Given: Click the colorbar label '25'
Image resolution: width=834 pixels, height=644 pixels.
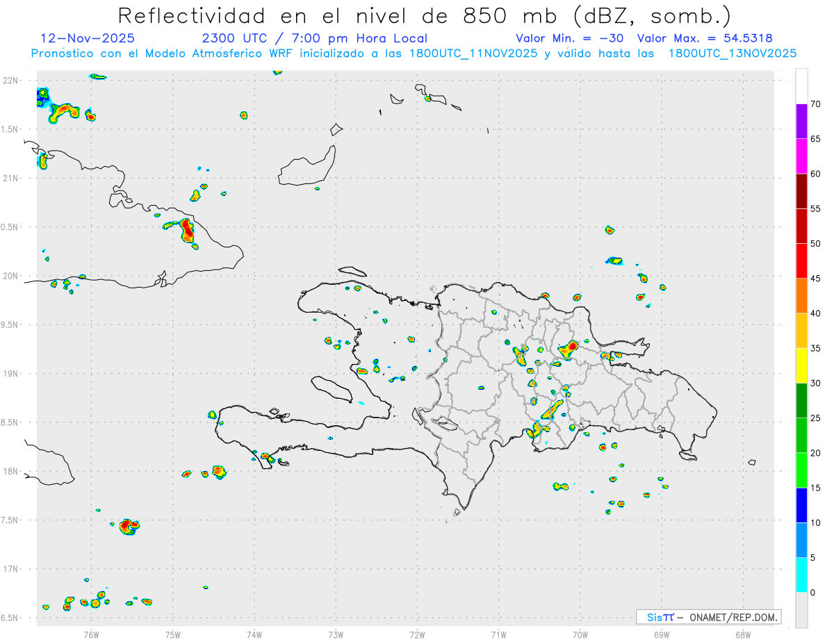Looking at the screenshot, I should (815, 418).
